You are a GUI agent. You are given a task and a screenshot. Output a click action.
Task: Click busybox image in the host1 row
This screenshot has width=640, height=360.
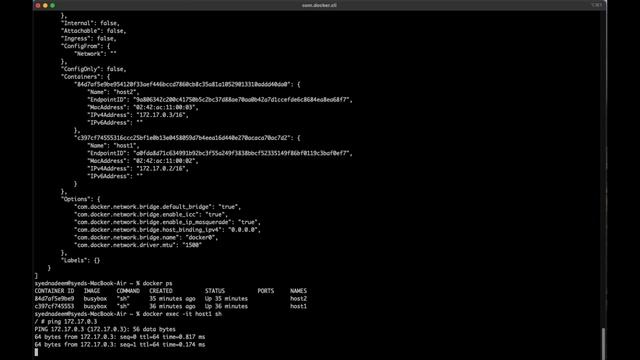coord(95,306)
